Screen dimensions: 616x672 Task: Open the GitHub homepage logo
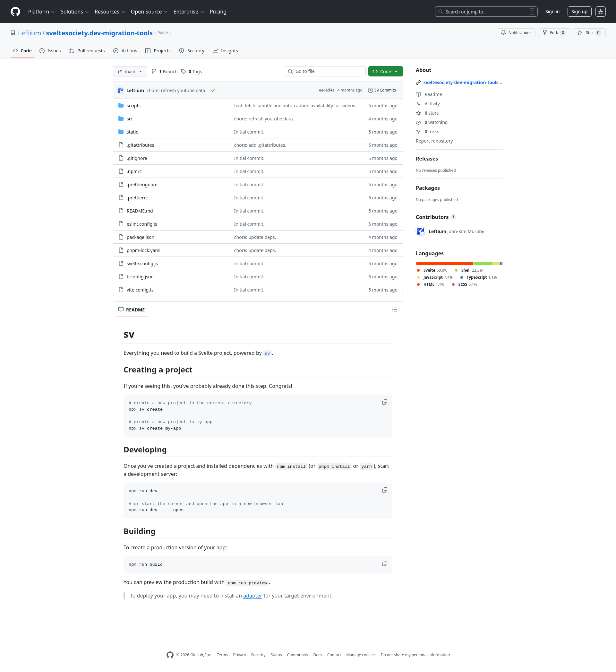click(x=15, y=12)
